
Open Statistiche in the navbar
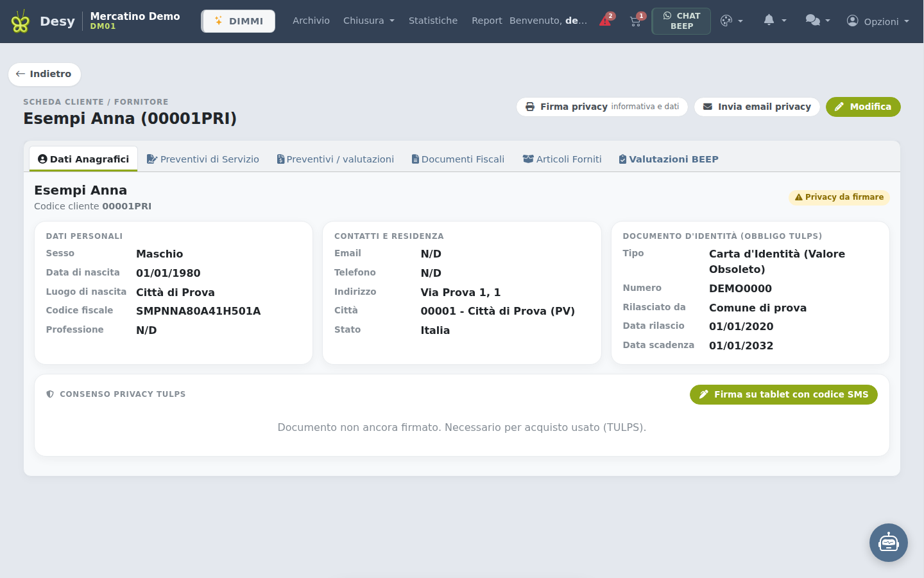[433, 21]
